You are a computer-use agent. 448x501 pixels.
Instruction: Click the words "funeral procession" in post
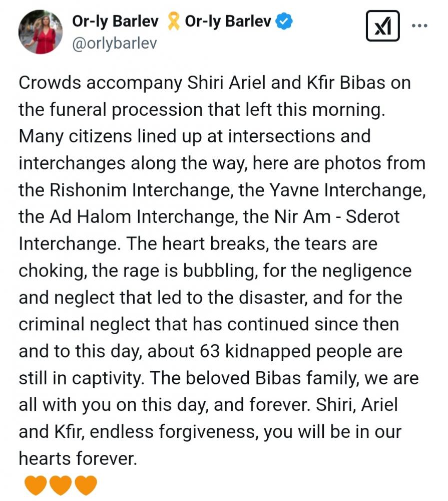click(126, 110)
